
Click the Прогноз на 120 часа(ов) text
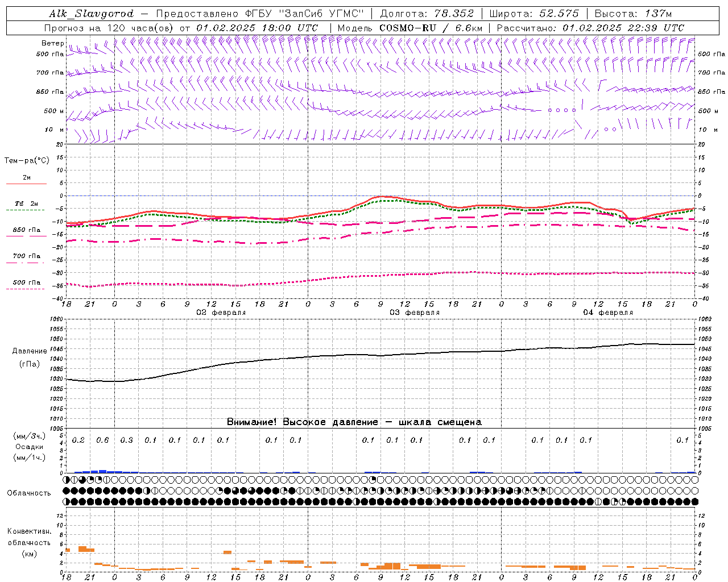click(109, 28)
